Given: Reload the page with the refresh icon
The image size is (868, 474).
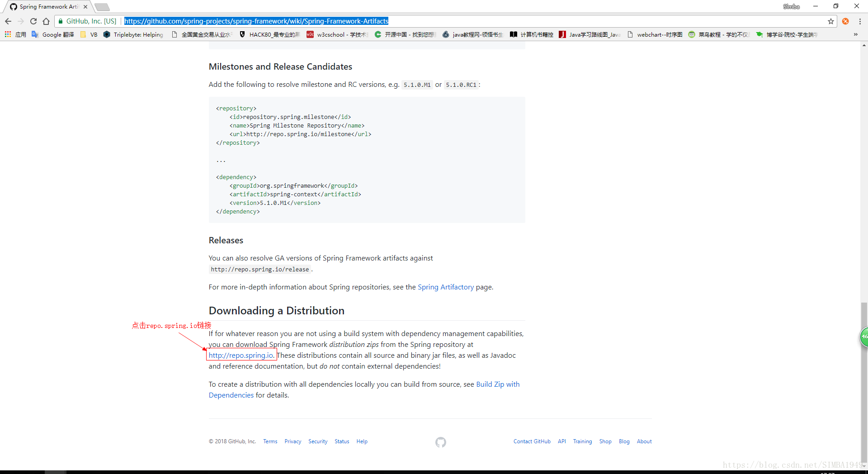Looking at the screenshot, I should [x=33, y=21].
